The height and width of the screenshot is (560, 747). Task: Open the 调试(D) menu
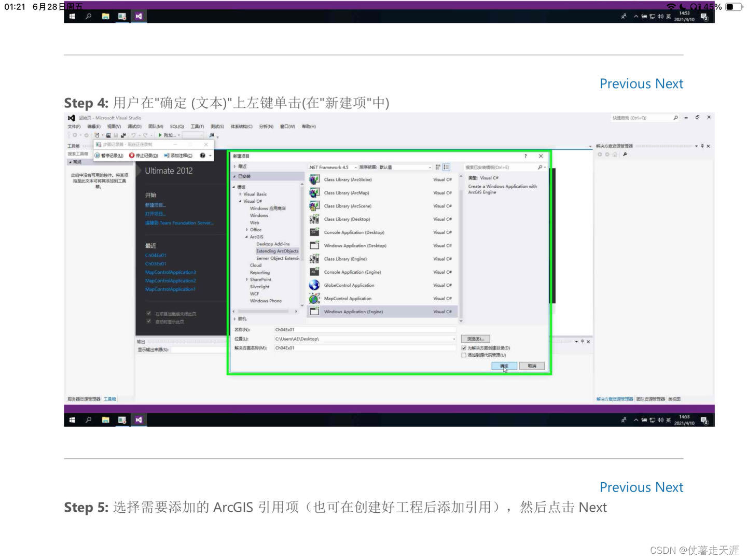tap(135, 127)
